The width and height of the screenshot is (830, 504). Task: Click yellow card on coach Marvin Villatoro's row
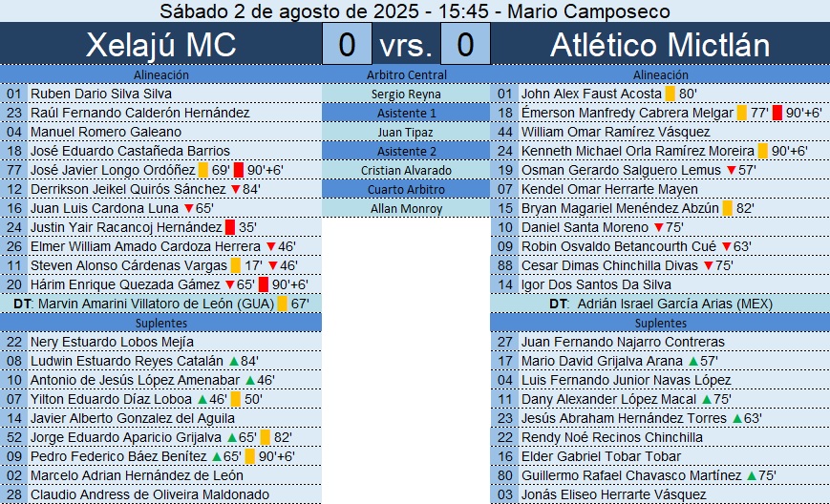(x=282, y=304)
